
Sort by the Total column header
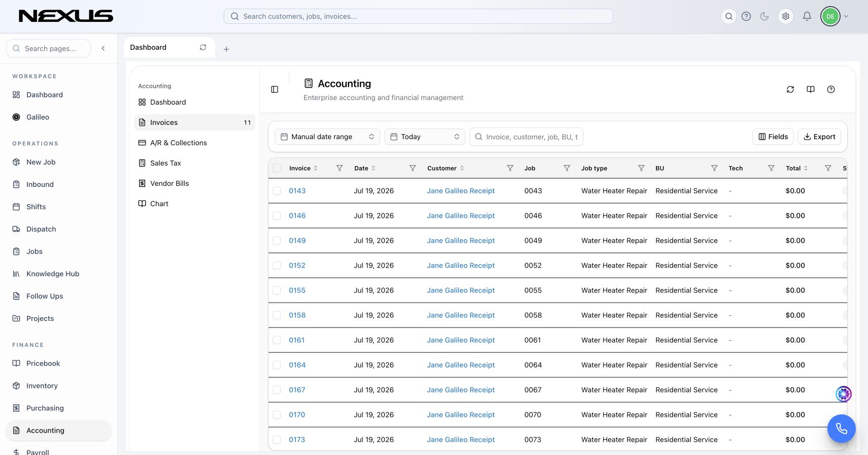797,168
